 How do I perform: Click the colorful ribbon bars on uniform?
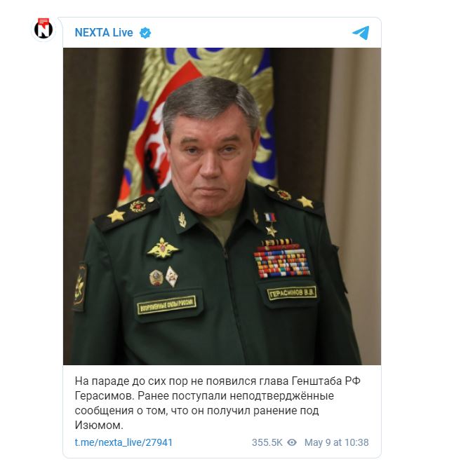[x=281, y=259]
